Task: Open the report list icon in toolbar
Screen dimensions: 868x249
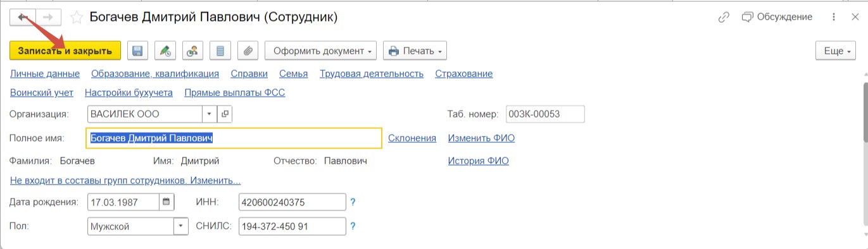Action: [x=220, y=51]
